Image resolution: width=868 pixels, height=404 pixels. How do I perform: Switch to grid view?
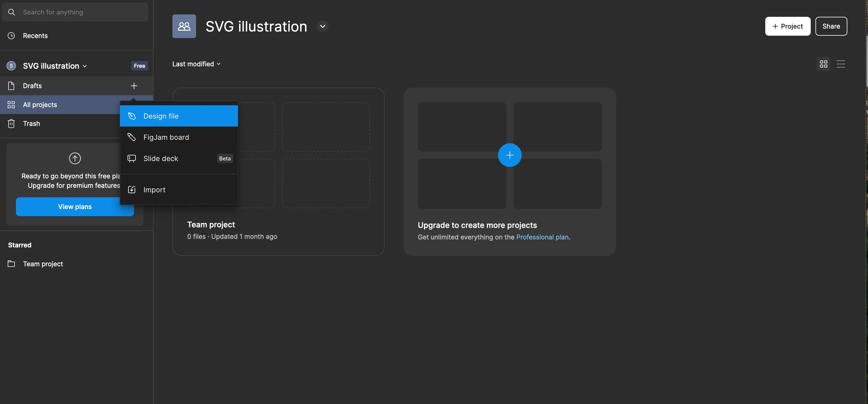[823, 64]
